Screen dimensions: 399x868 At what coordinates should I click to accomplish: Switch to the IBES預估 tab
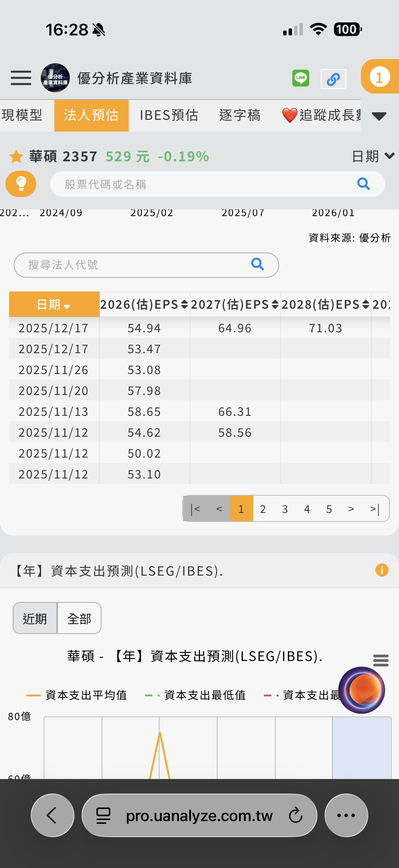point(169,115)
